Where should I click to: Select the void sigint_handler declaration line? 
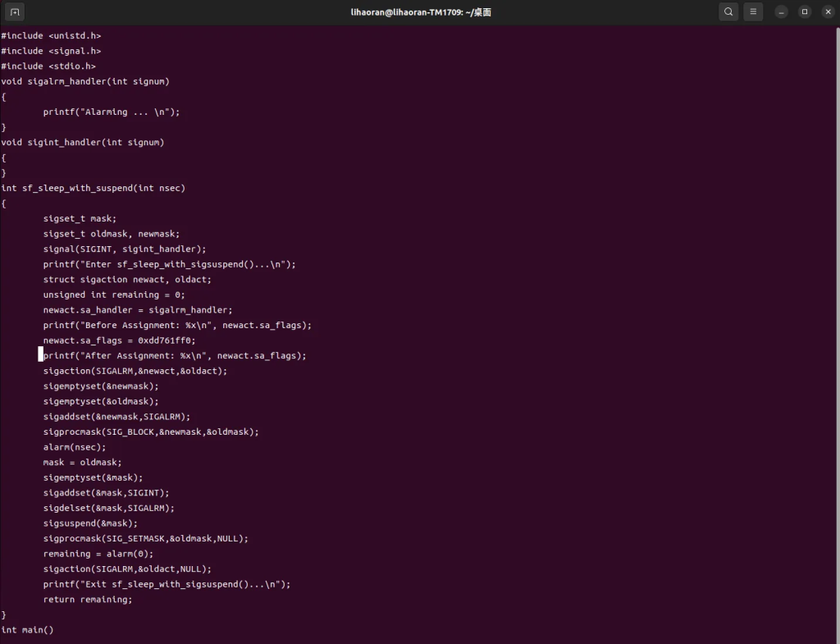click(x=83, y=143)
